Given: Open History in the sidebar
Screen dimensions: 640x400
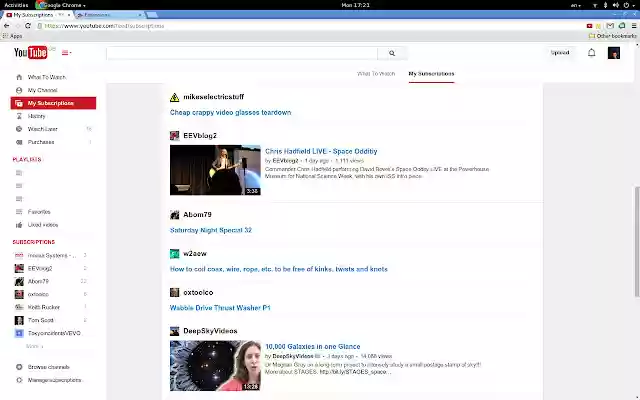Looking at the screenshot, I should coord(36,116).
